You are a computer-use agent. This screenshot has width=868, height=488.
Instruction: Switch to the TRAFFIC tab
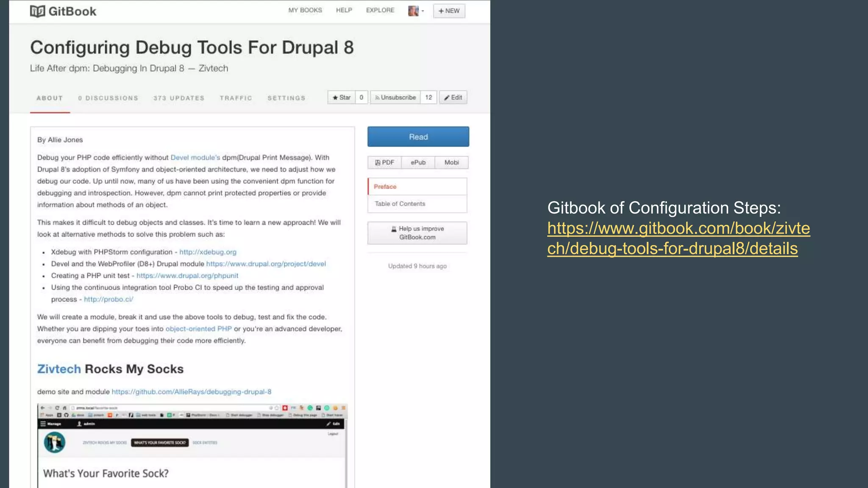tap(236, 98)
